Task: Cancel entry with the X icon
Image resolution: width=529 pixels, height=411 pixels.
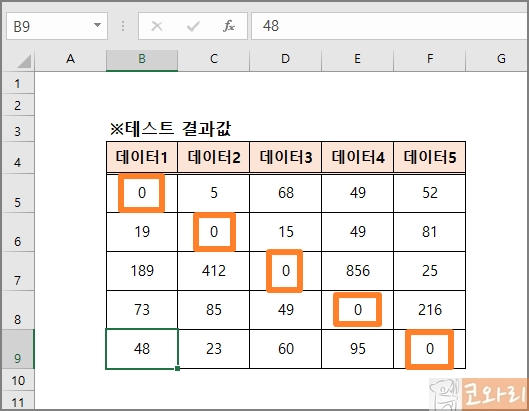Action: coord(157,26)
